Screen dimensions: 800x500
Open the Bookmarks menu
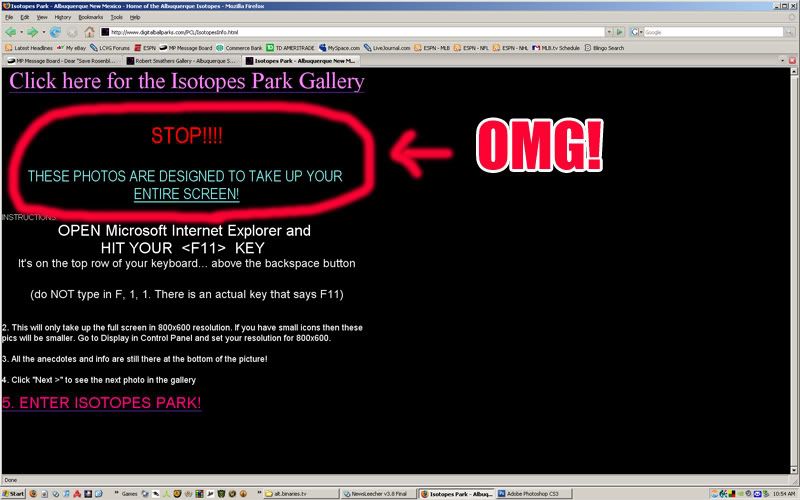point(91,17)
